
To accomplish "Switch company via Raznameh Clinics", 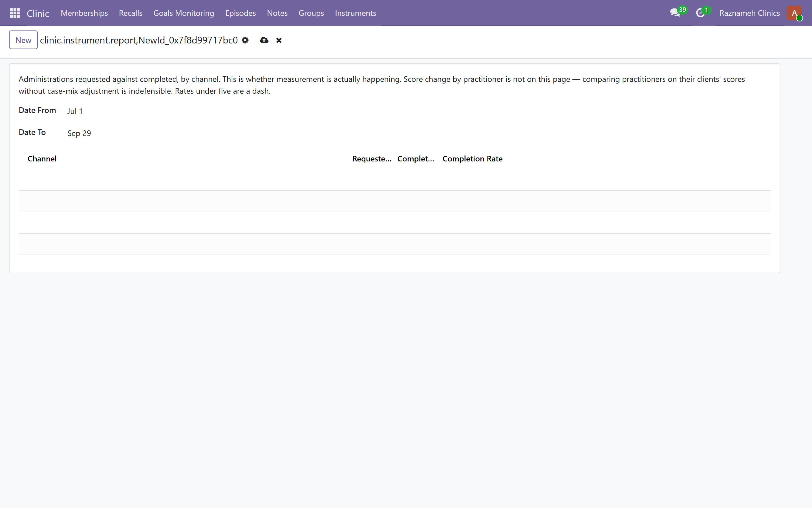I will (x=749, y=13).
